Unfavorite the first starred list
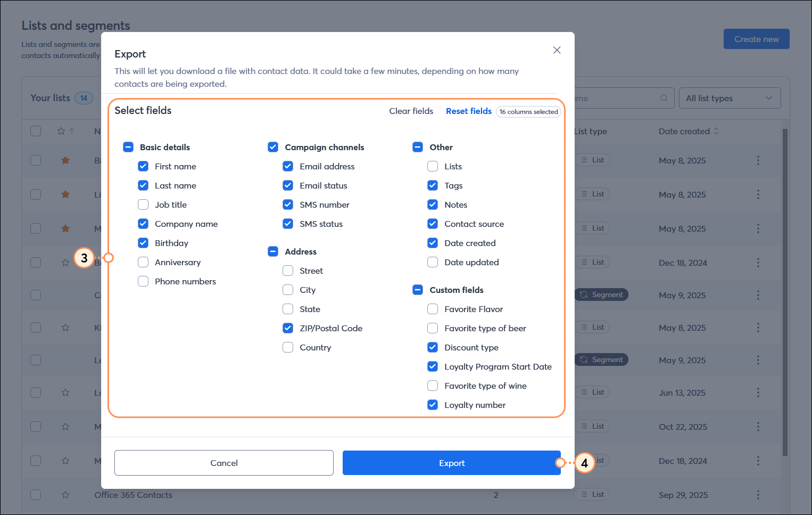This screenshot has height=515, width=812. tap(65, 160)
